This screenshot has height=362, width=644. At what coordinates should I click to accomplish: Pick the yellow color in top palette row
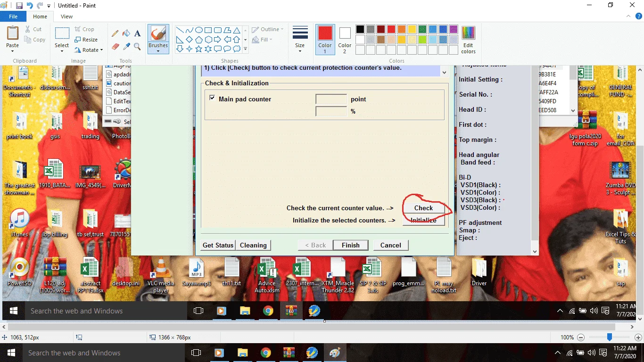tap(412, 29)
